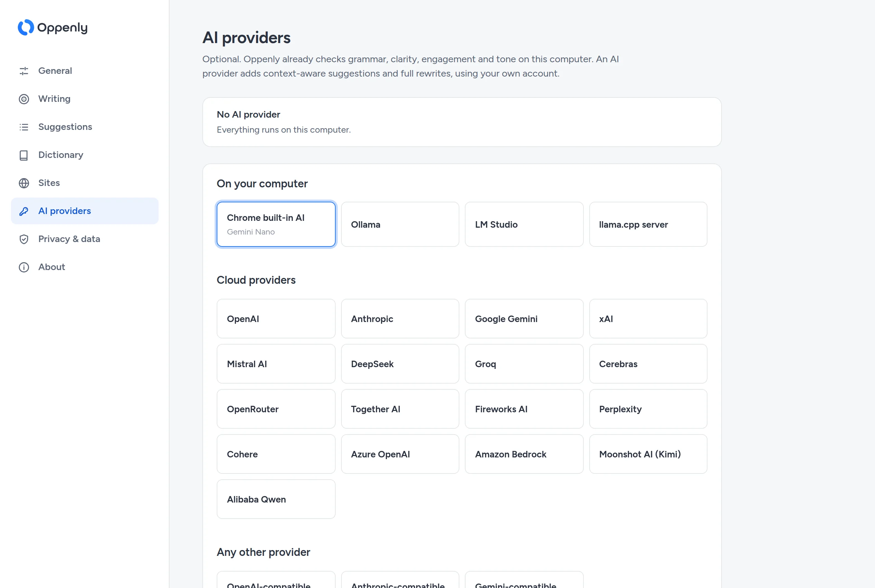This screenshot has width=875, height=588.
Task: Pick the Fireworks AI provider
Action: (524, 409)
